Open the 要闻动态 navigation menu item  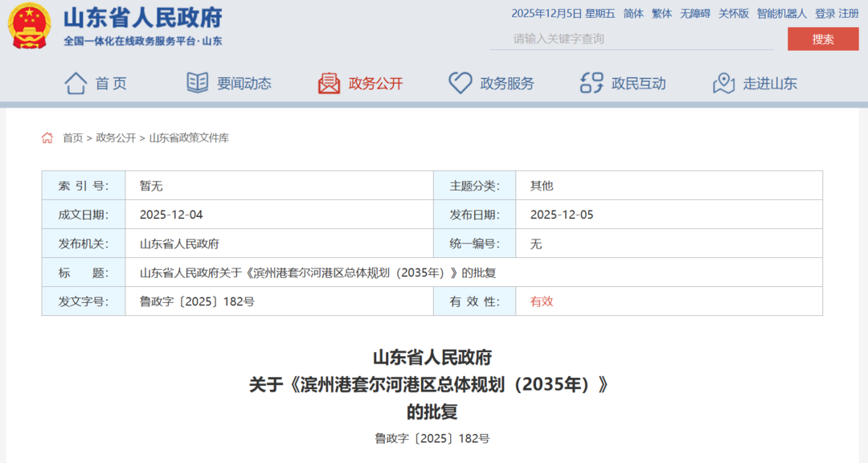244,84
